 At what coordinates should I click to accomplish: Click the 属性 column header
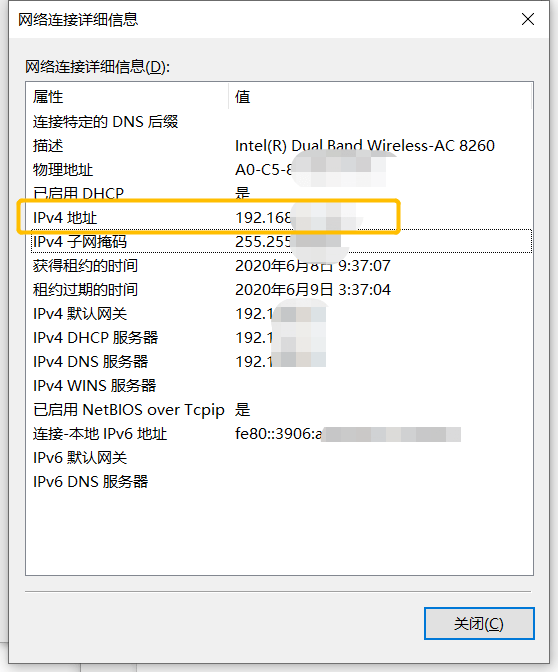(x=127, y=97)
